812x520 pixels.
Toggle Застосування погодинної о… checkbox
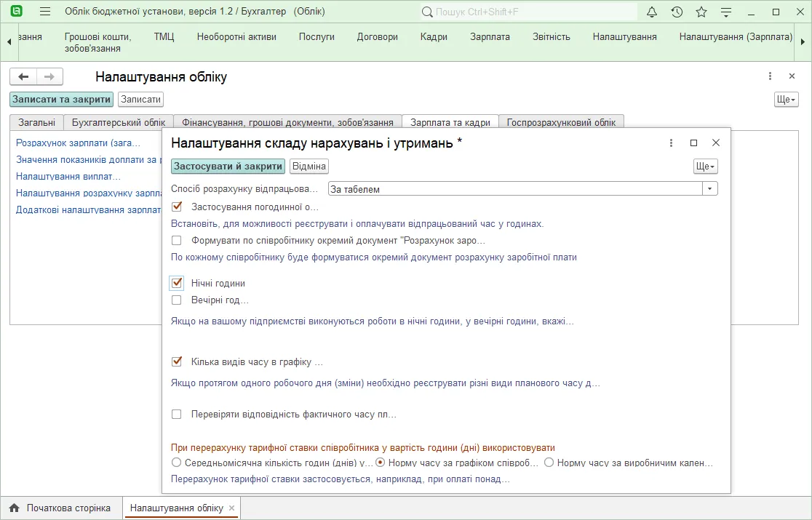click(177, 207)
